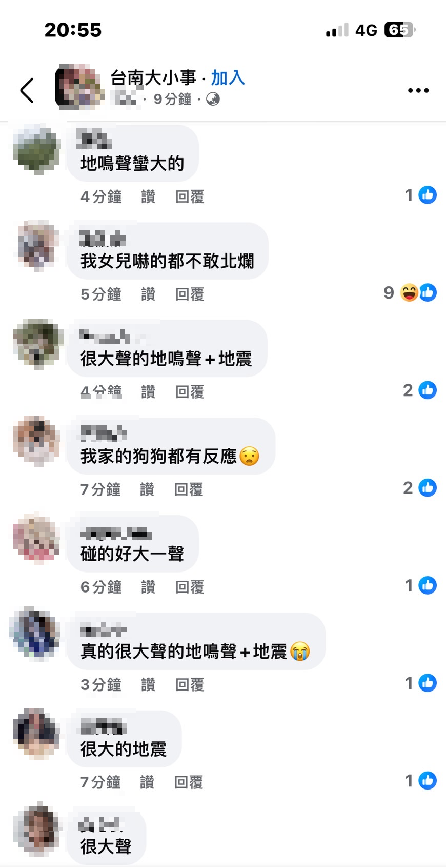View haha and like reactions count 9
Image resolution: width=446 pixels, height=868 pixels.
[x=410, y=292]
